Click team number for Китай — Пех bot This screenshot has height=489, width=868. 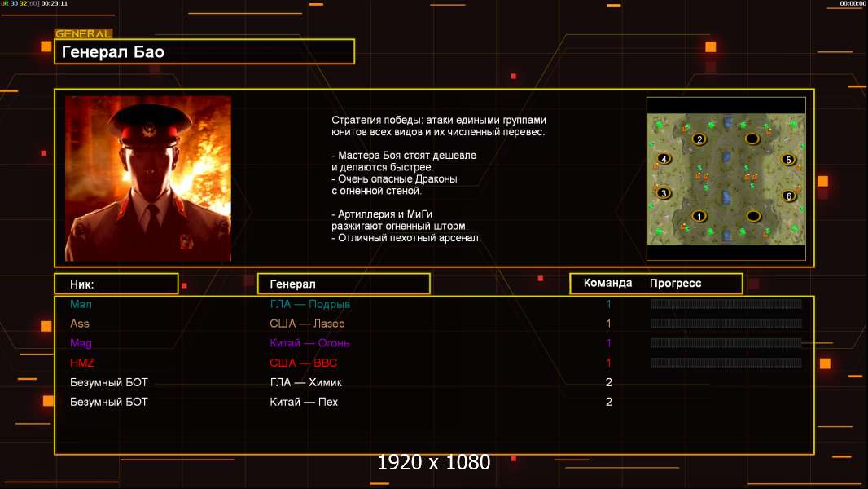click(608, 402)
